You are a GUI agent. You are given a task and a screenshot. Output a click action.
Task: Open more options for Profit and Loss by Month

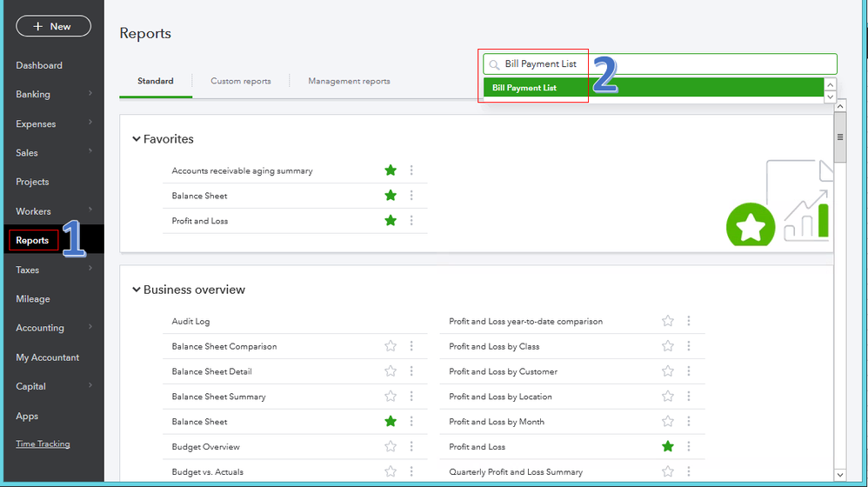pyautogui.click(x=689, y=422)
